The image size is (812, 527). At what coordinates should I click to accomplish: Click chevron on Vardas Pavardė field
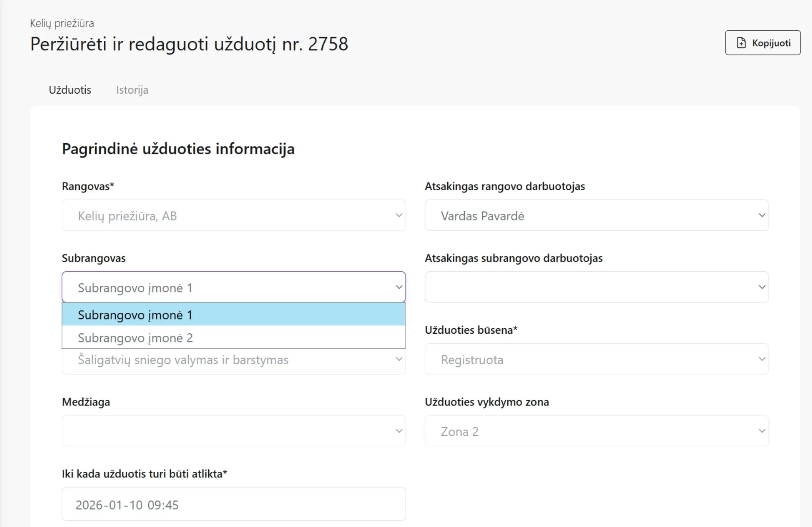pos(762,215)
